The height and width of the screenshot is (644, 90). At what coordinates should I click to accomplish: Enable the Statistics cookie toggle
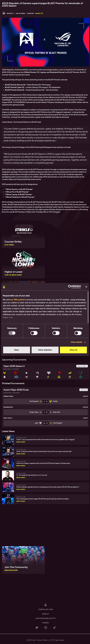click(x=56, y=333)
